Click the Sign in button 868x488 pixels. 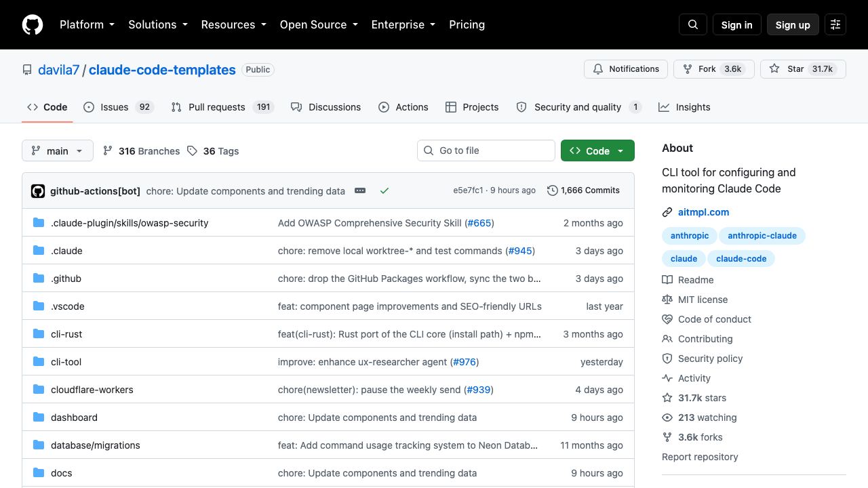point(736,24)
